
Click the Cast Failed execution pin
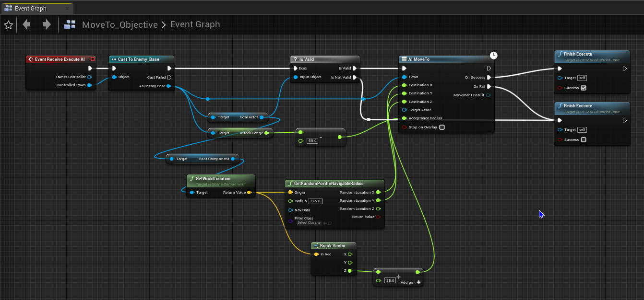pyautogui.click(x=169, y=77)
